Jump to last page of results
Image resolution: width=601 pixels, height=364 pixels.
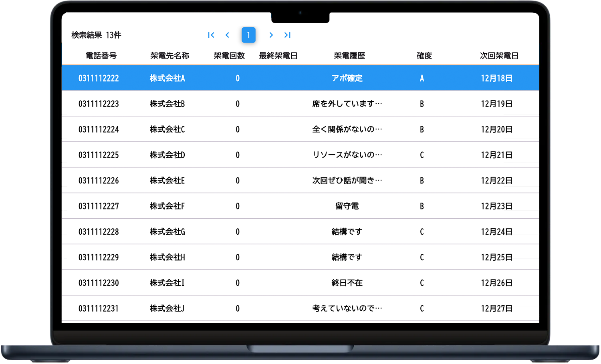pyautogui.click(x=287, y=35)
